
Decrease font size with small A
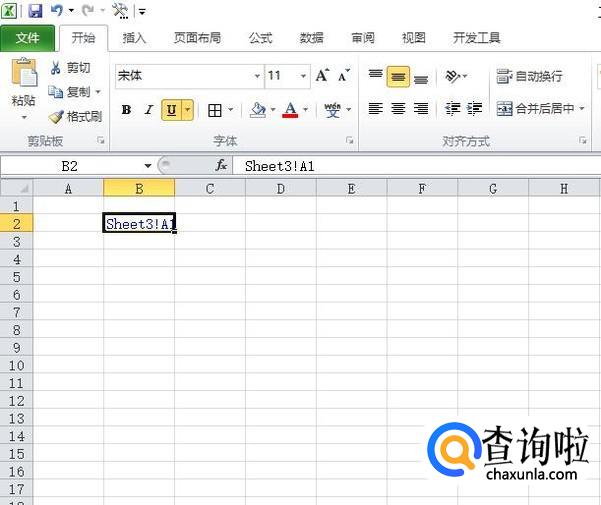(x=344, y=75)
